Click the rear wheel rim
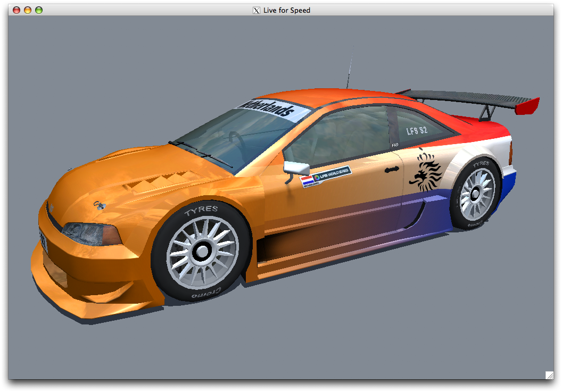The width and height of the screenshot is (562, 392). [477, 194]
